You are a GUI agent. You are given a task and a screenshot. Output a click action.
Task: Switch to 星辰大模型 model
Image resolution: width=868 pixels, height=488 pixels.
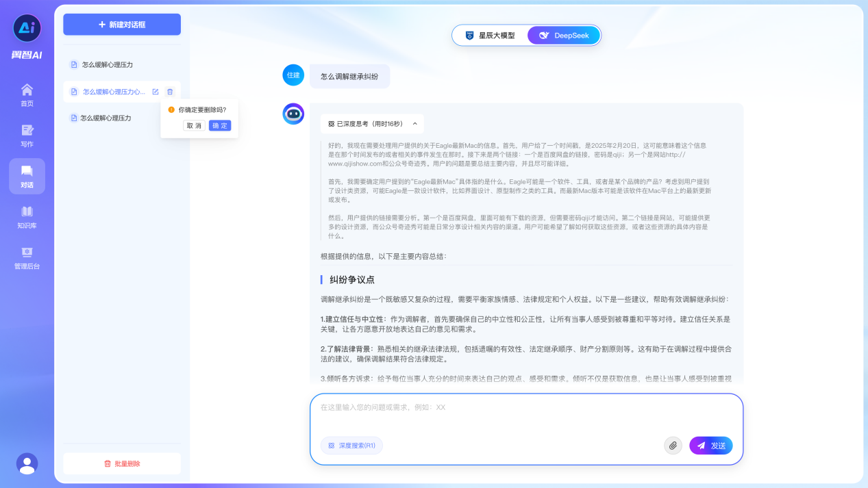(x=490, y=36)
